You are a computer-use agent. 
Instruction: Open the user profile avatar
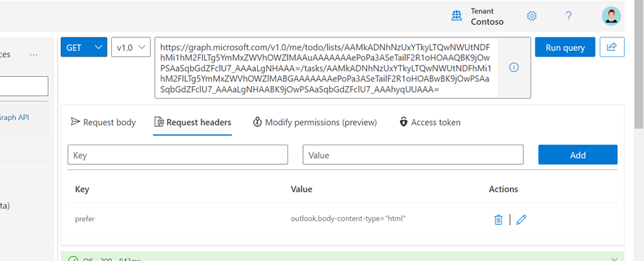611,16
